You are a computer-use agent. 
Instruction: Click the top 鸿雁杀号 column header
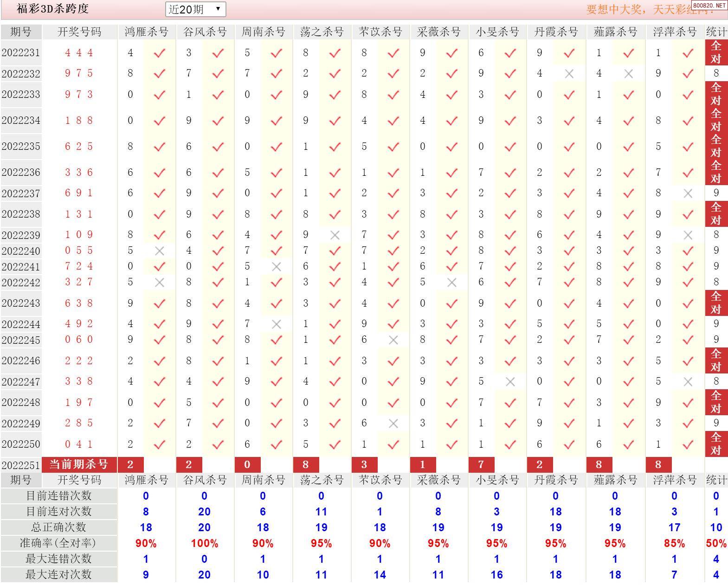tap(147, 32)
